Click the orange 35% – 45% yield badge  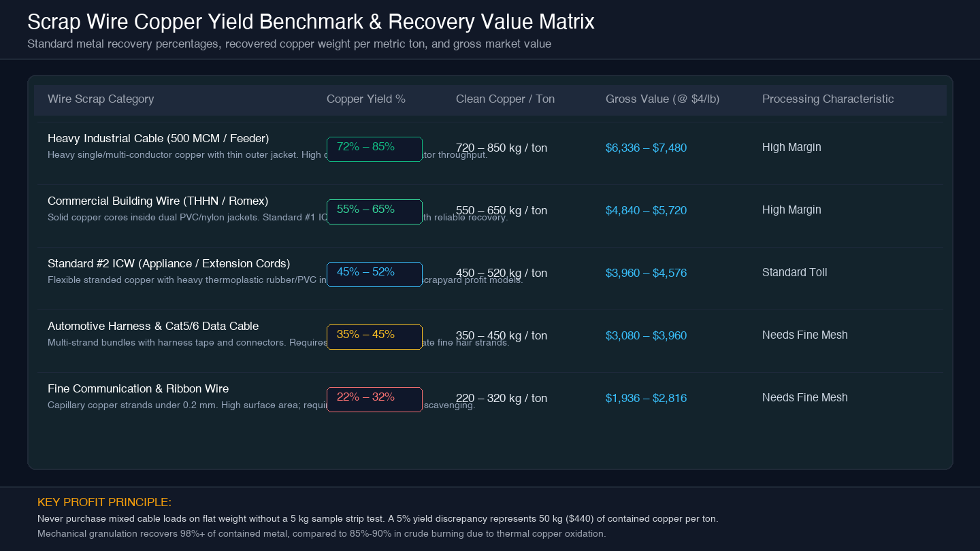point(374,337)
